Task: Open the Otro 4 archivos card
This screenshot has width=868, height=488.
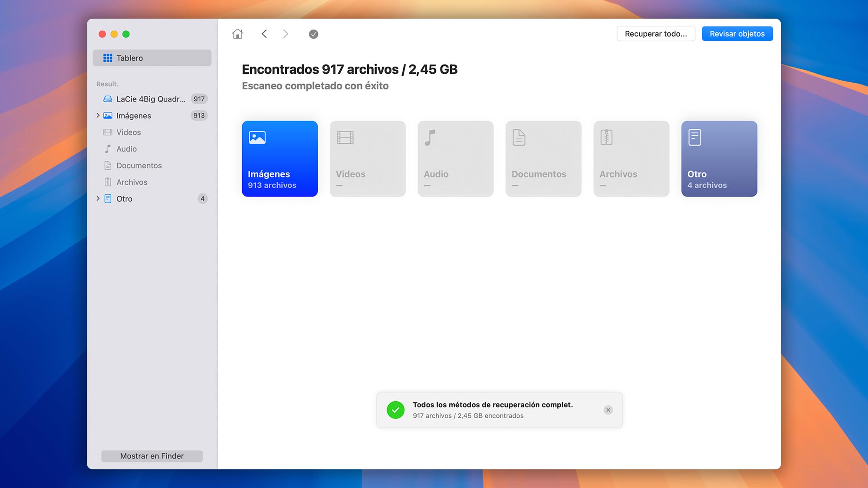Action: [719, 159]
